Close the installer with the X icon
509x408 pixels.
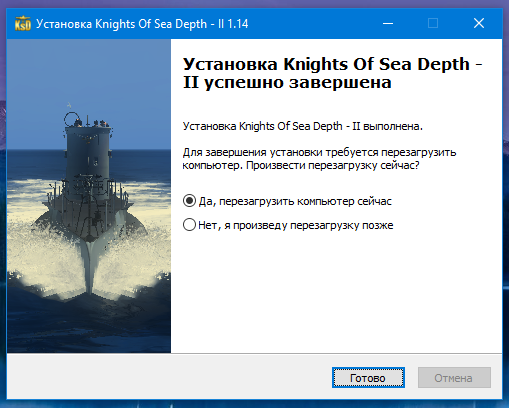pyautogui.click(x=479, y=23)
